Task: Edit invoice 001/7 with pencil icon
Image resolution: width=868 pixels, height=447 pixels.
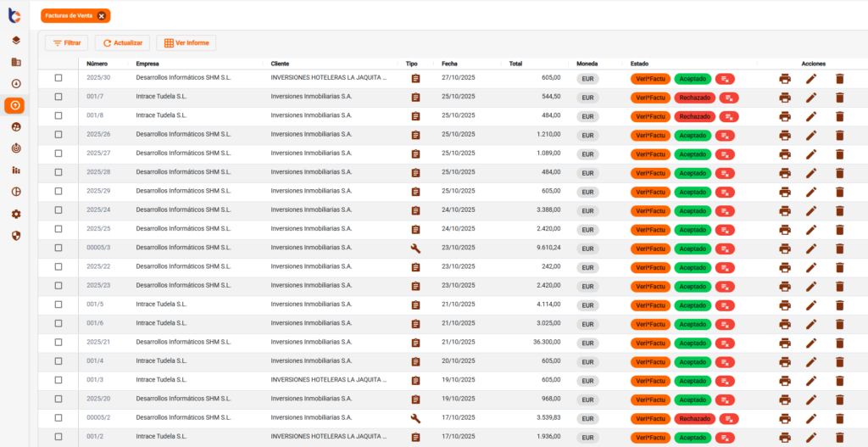Action: pos(811,98)
